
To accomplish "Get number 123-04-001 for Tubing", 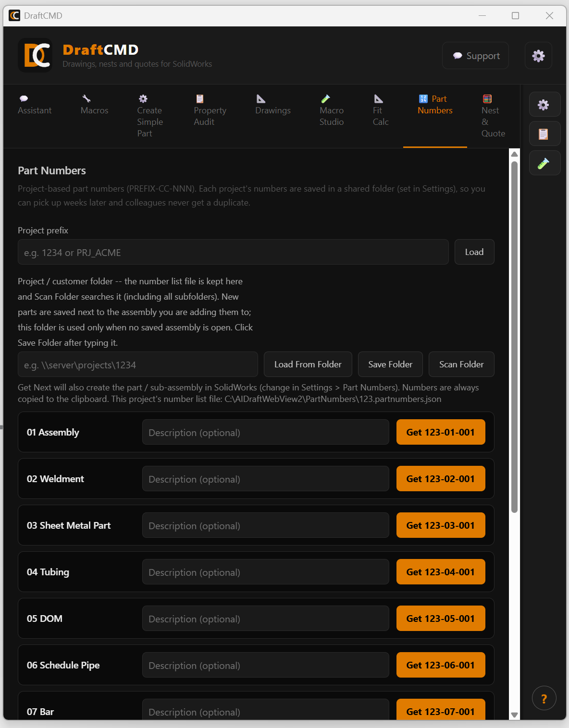I will (441, 572).
